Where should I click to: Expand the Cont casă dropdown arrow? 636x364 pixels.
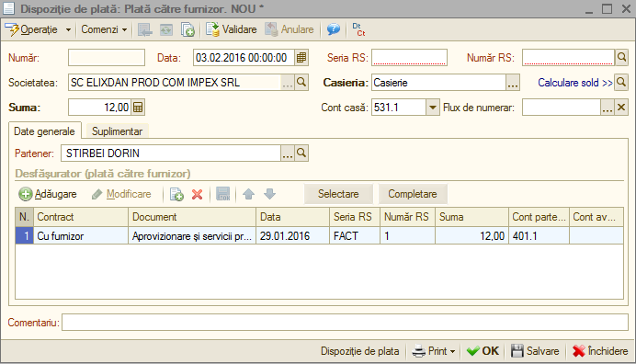pos(433,108)
